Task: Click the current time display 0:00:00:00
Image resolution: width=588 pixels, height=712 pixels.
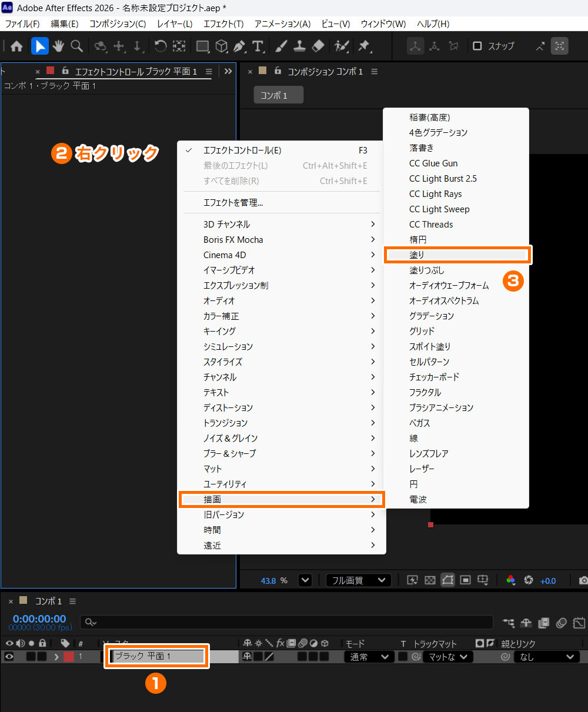Action: tap(39, 619)
